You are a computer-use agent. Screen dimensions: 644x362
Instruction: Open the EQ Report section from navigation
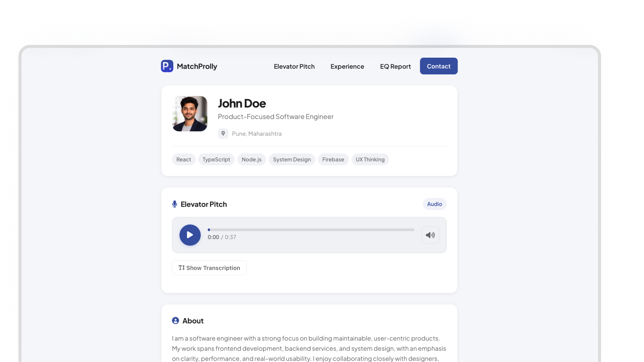[395, 66]
